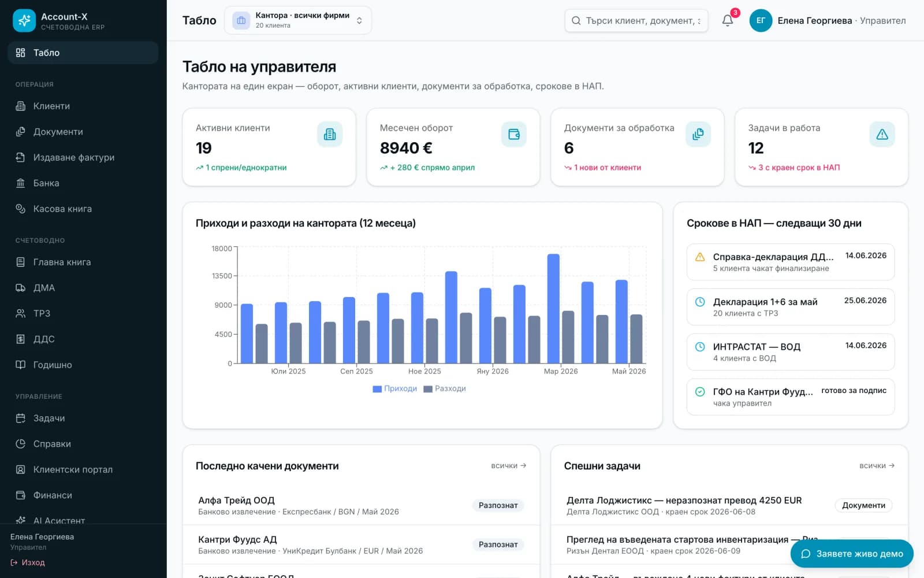Click the Ризън Дентал ЕООД task subtitle
Screen dimensions: 924x578
click(x=653, y=551)
